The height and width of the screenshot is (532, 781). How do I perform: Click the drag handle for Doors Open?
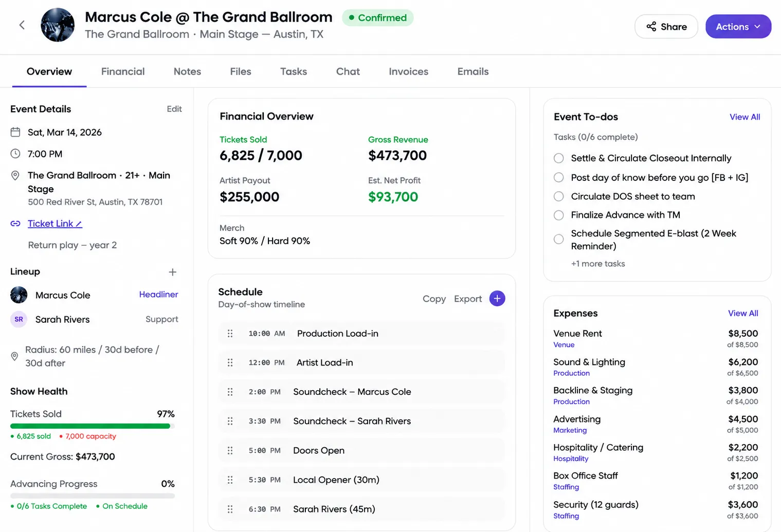[230, 451]
